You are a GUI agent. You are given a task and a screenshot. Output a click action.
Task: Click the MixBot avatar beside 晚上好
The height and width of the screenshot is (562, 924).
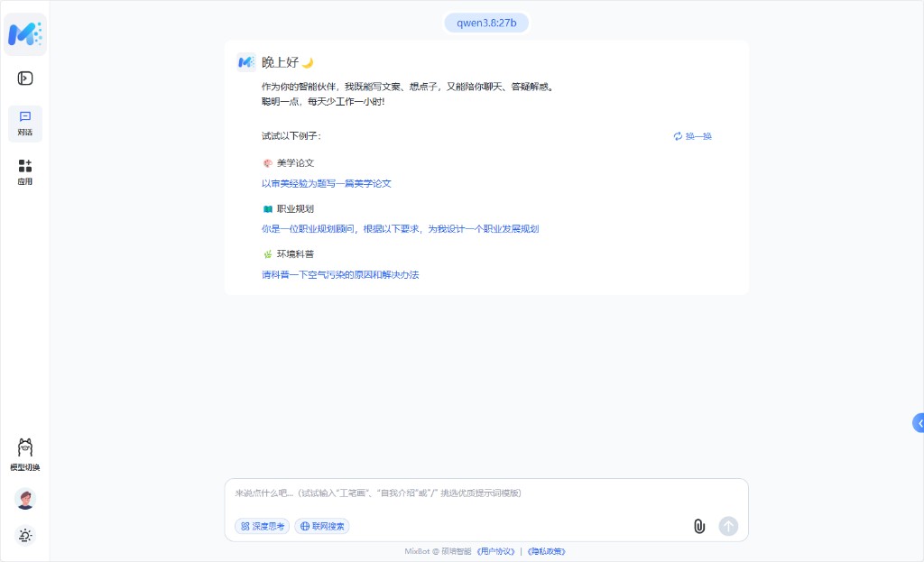tap(245, 62)
